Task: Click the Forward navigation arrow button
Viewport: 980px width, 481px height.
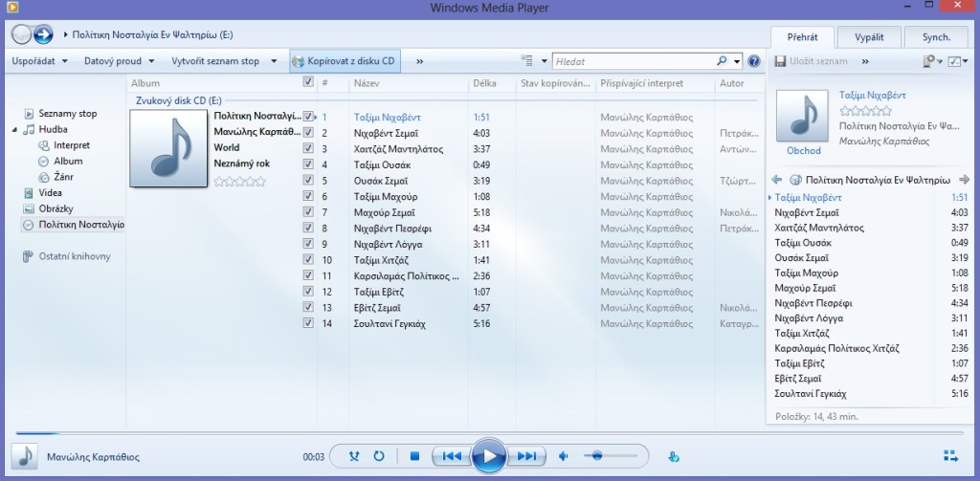Action: point(42,33)
